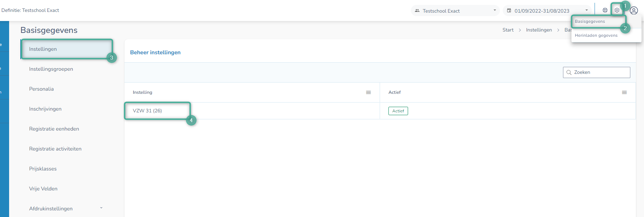
Task: Open the settings gear icon
Action: [617, 10]
